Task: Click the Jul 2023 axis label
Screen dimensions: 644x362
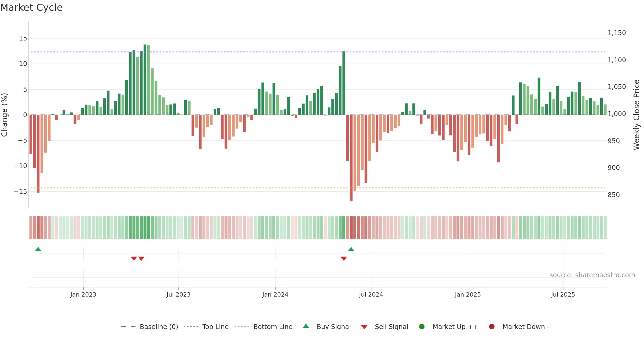Action: click(x=178, y=294)
